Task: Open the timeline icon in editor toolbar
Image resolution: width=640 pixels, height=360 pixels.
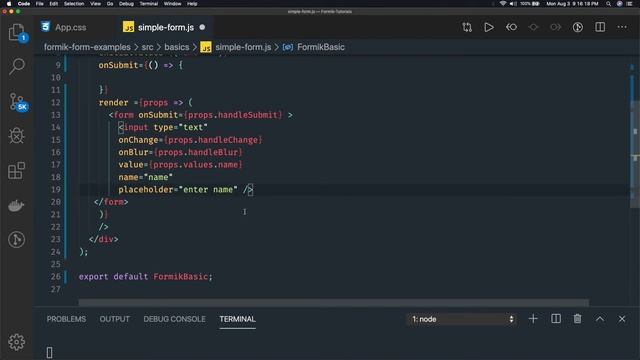Action: [x=578, y=27]
